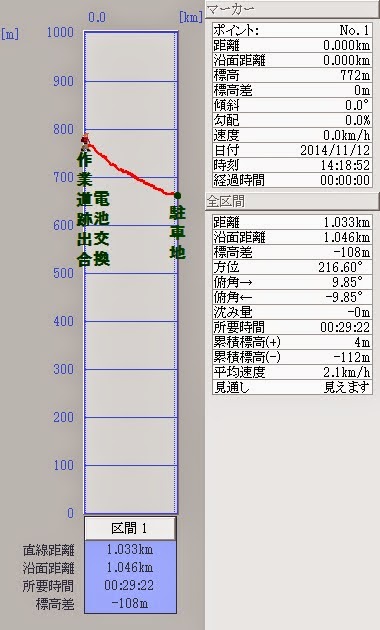Select the 沈み量 -0m row
The image size is (380, 630).
tap(292, 312)
